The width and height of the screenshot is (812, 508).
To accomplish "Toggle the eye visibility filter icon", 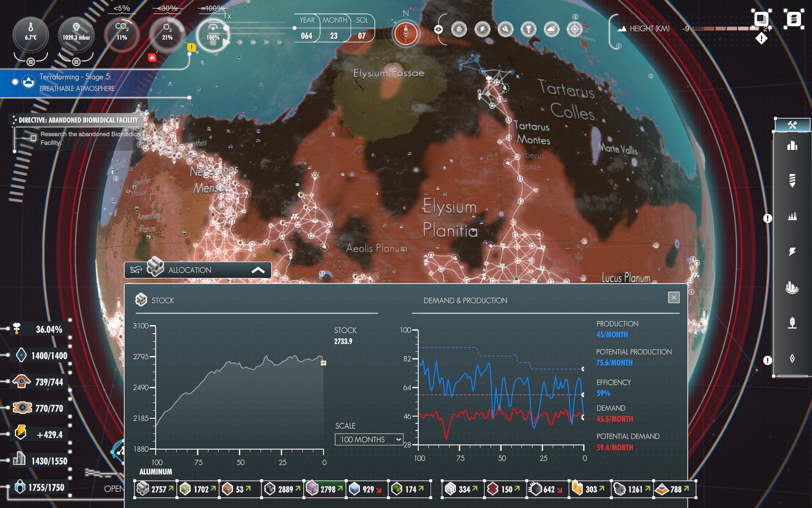I will (439, 30).
